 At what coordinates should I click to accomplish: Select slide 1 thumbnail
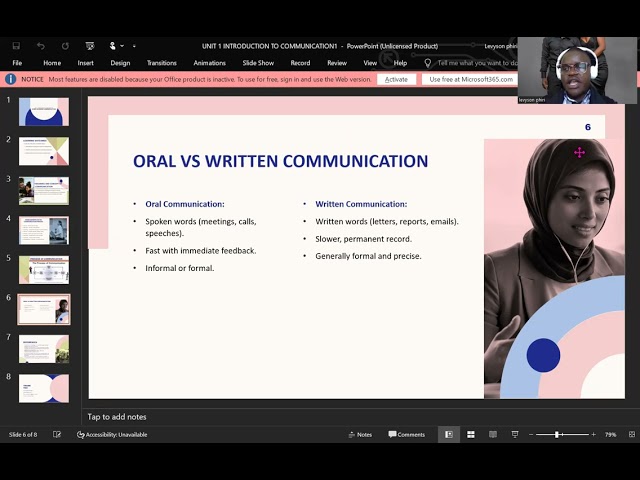44,111
